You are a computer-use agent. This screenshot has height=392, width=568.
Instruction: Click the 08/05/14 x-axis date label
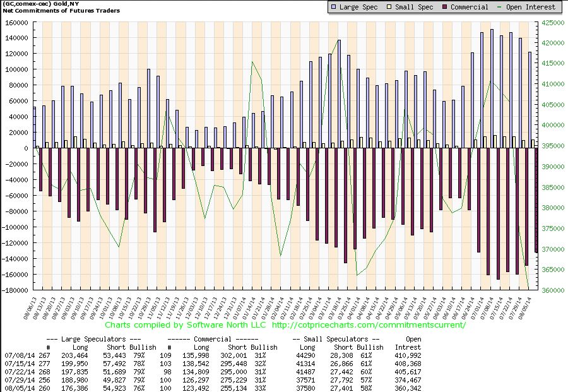524,308
